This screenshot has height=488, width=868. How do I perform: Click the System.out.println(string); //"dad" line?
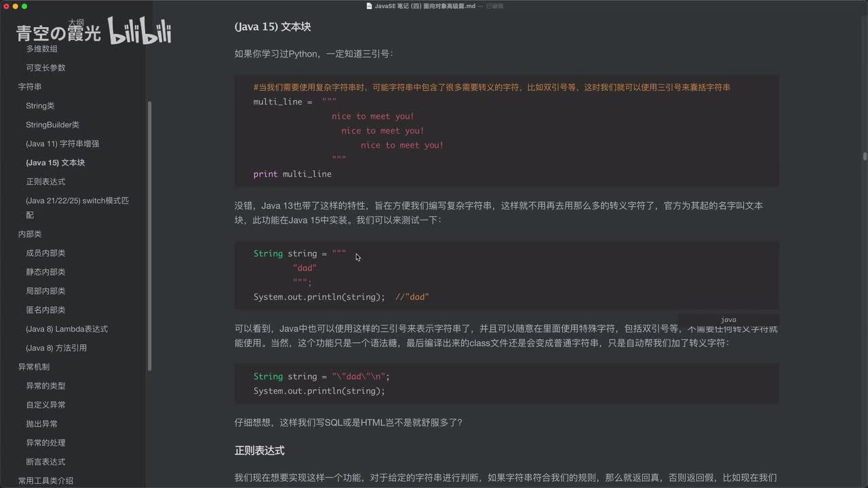point(341,297)
